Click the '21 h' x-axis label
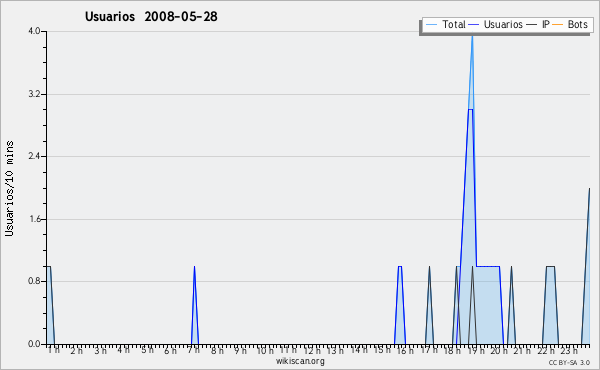Image resolution: width=600 pixels, height=370 pixels. pyautogui.click(x=522, y=350)
